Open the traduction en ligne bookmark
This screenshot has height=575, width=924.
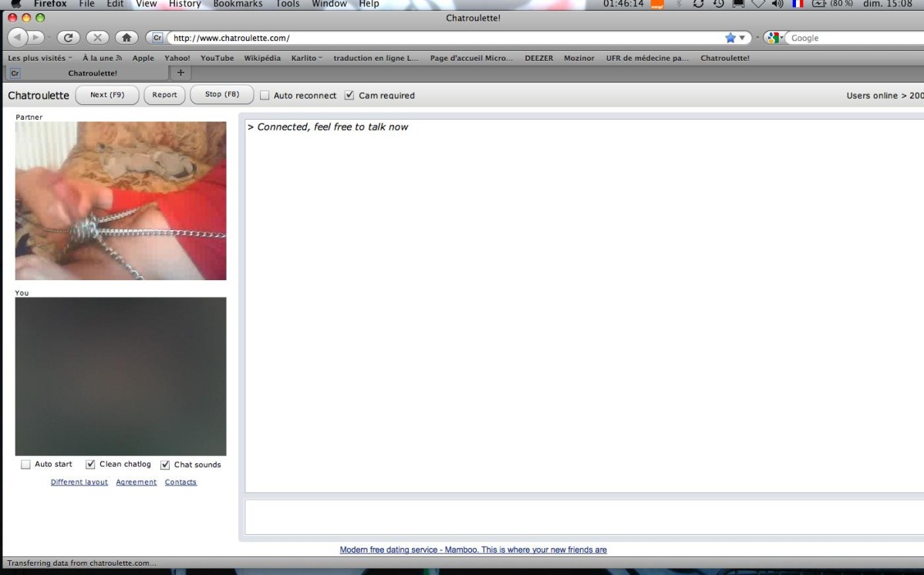[376, 58]
